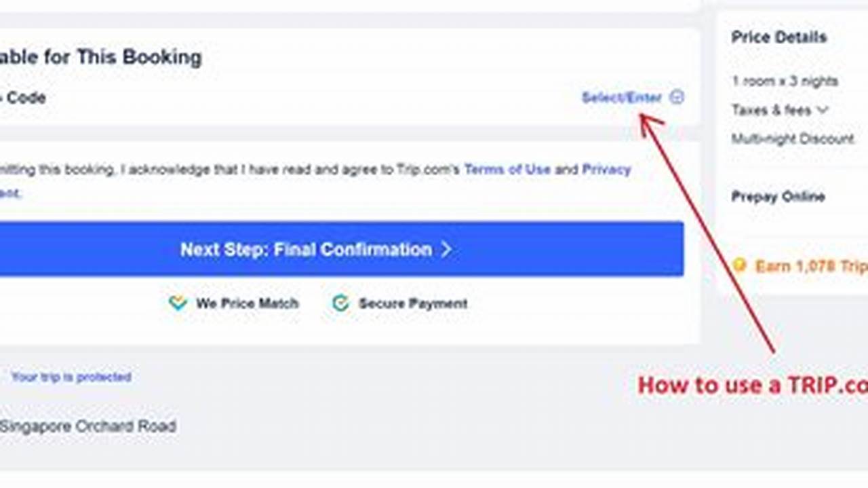The height and width of the screenshot is (488, 868).
Task: Click the circular plus icon next to Select/Enter
Action: click(x=676, y=97)
